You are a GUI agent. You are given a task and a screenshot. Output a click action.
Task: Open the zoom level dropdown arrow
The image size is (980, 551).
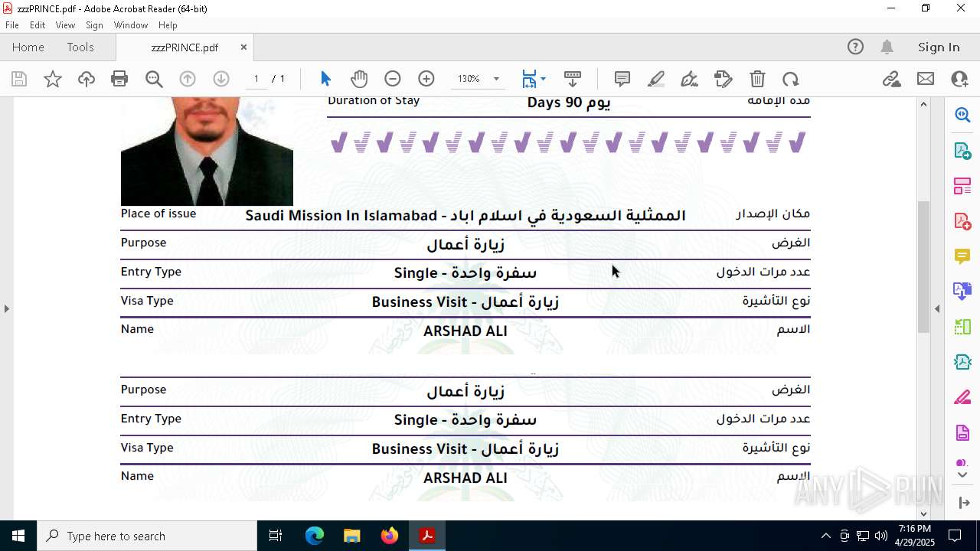pyautogui.click(x=496, y=79)
